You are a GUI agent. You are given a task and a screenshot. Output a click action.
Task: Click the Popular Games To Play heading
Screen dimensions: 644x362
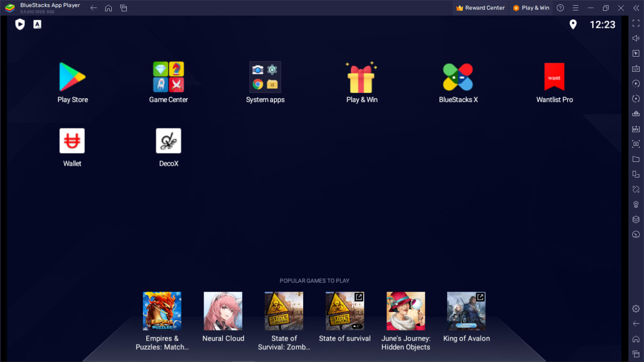click(314, 281)
